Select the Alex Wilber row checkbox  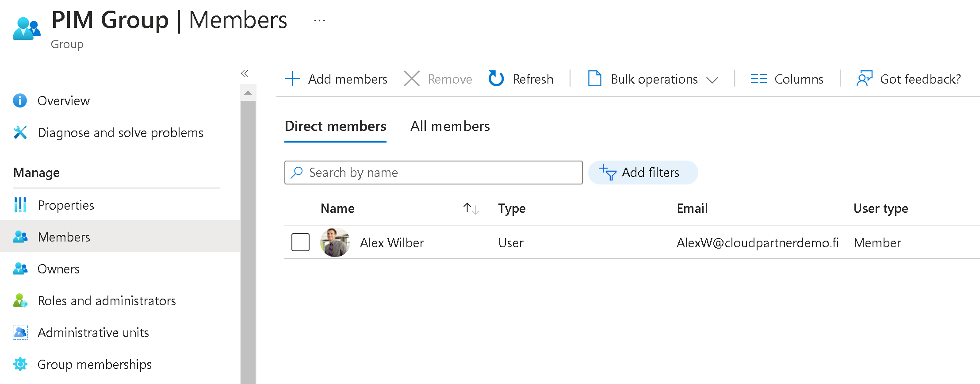tap(300, 242)
